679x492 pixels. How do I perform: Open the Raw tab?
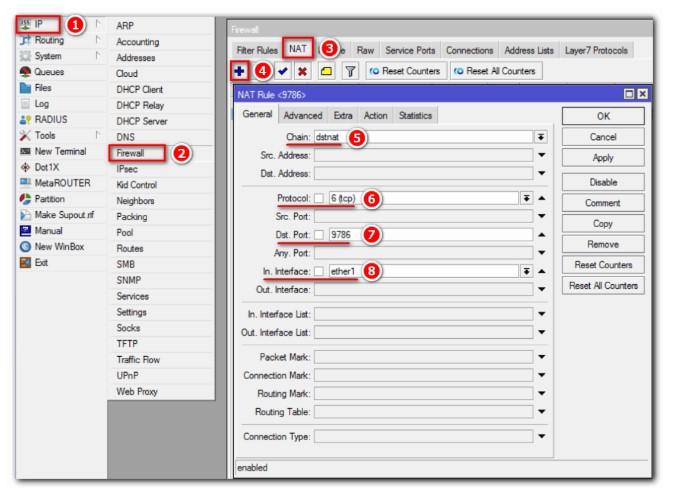pos(365,51)
